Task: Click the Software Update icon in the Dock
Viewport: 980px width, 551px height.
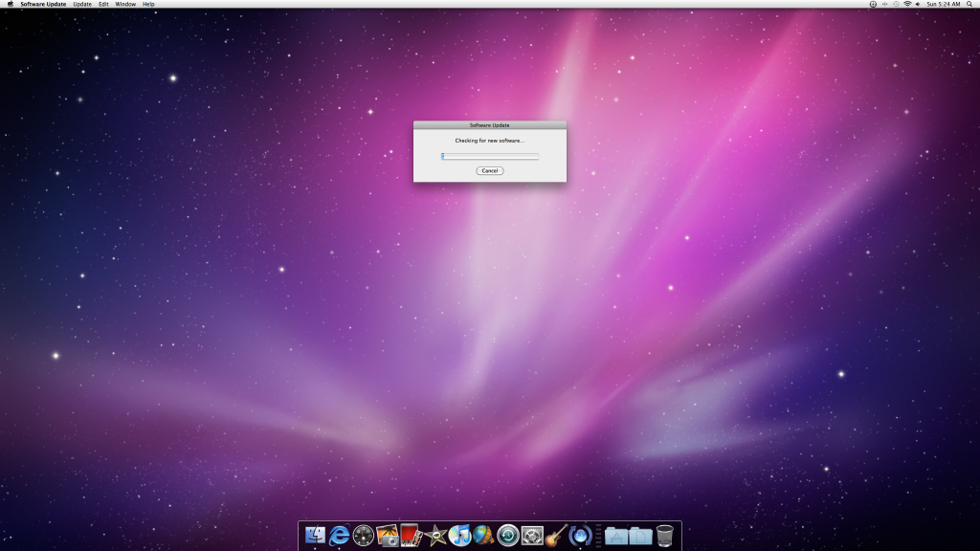Action: [580, 536]
